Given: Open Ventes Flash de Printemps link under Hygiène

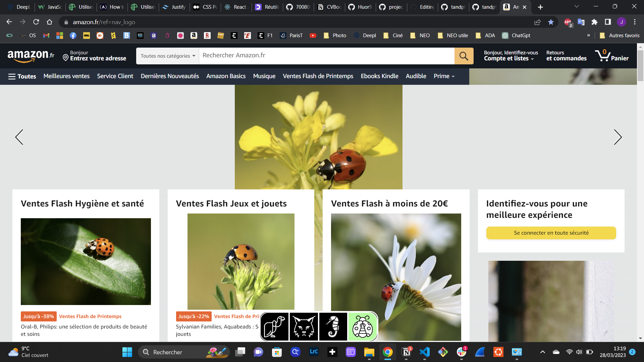Looking at the screenshot, I should (90, 316).
